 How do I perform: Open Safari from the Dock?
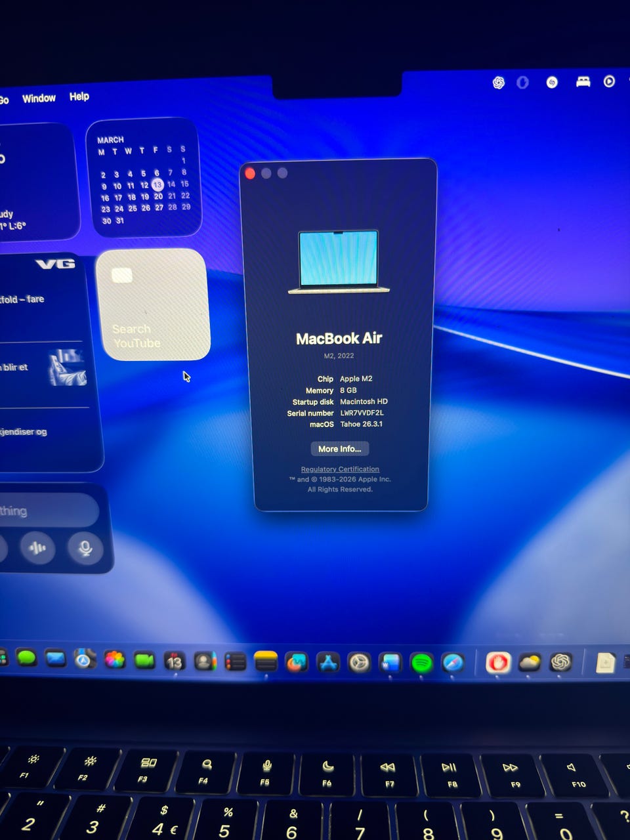[x=453, y=663]
